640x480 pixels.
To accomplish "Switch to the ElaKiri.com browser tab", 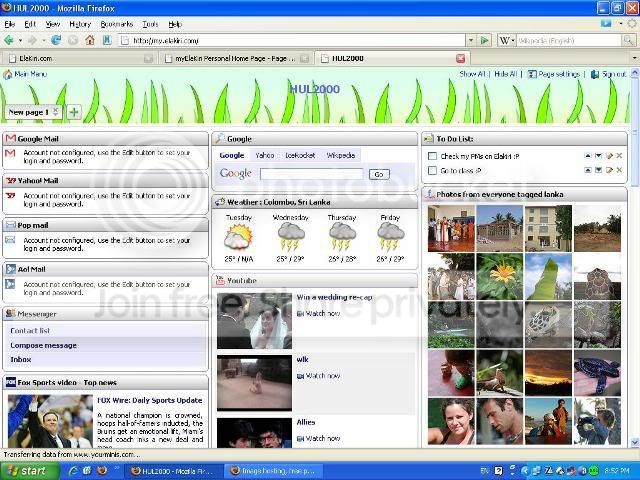I will (x=80, y=58).
